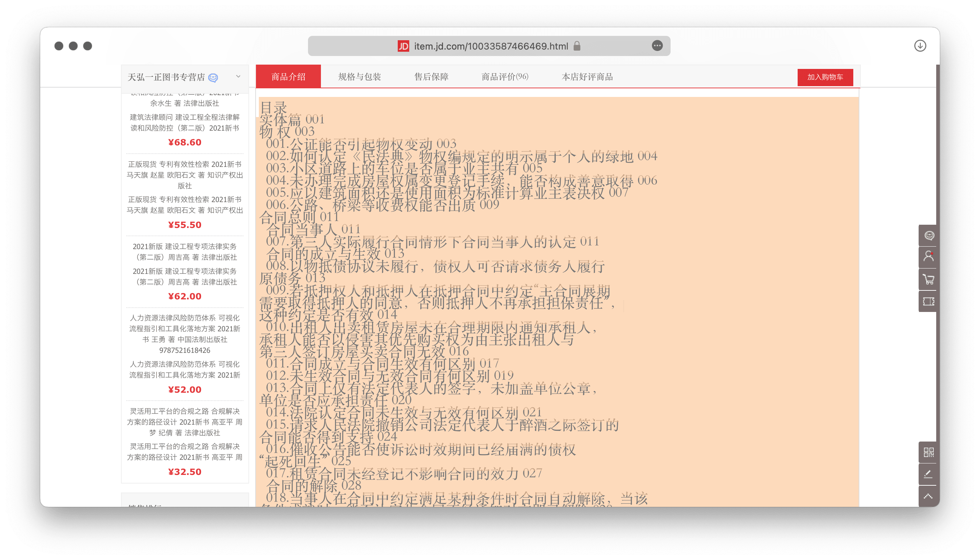980x560 pixels.
Task: Click the ¥62.00 price
Action: click(x=185, y=296)
